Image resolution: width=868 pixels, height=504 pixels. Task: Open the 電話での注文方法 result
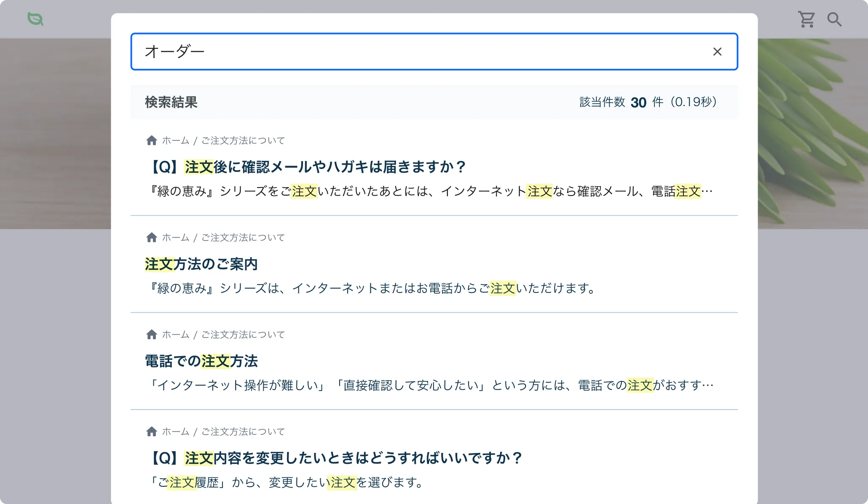pos(201,361)
